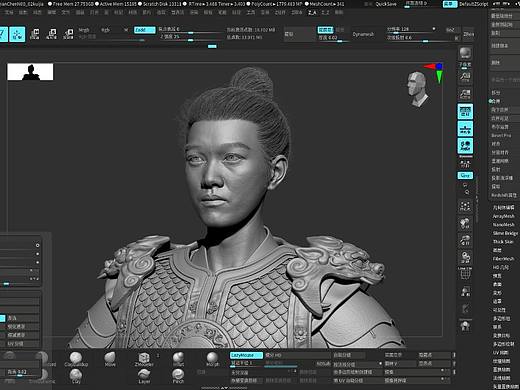Expand the ArrayMesh subpalette
This screenshot has height=390, width=520.
pyautogui.click(x=503, y=216)
